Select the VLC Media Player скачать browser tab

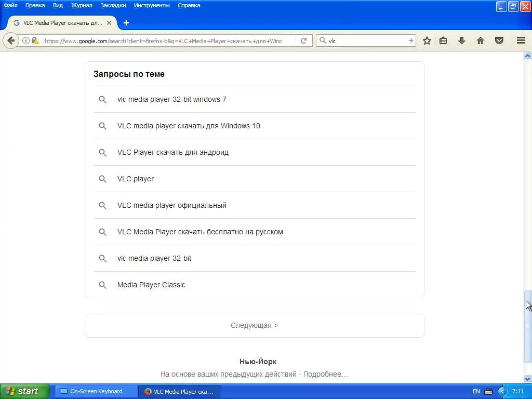62,23
